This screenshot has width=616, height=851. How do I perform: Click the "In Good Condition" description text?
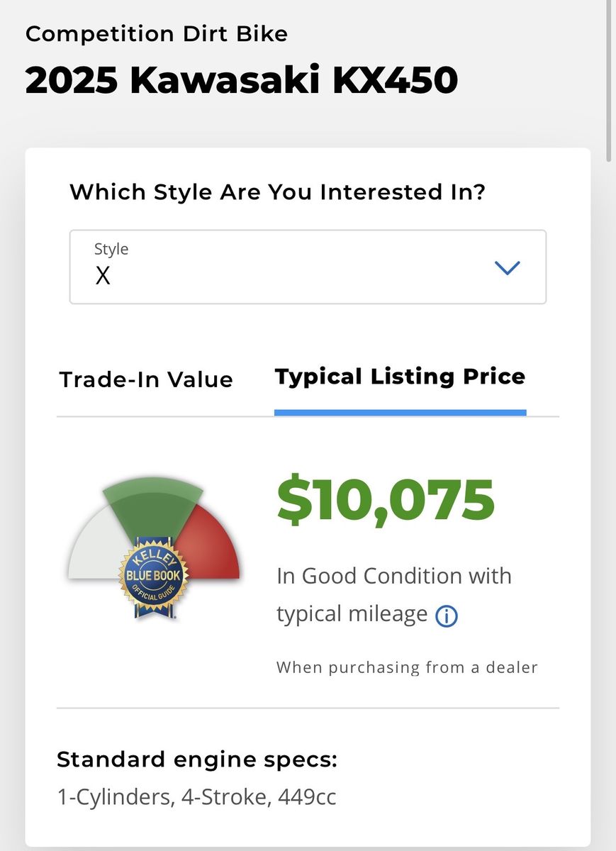[393, 576]
